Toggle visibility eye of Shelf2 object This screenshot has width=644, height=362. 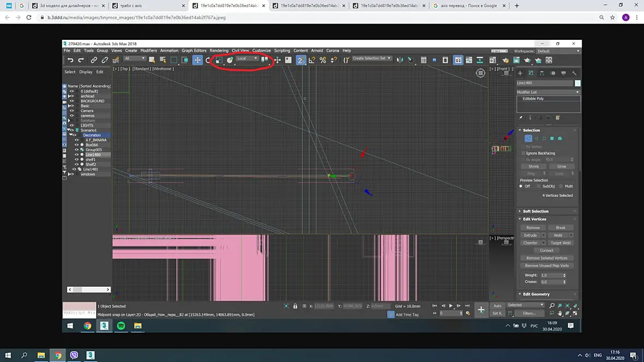tap(76, 164)
